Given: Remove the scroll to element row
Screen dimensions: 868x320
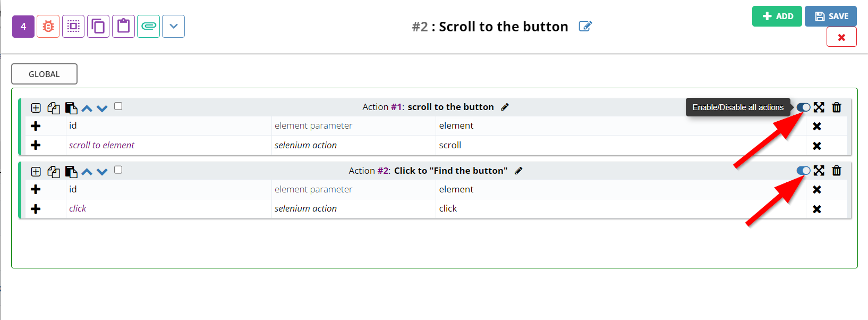Looking at the screenshot, I should tap(817, 146).
